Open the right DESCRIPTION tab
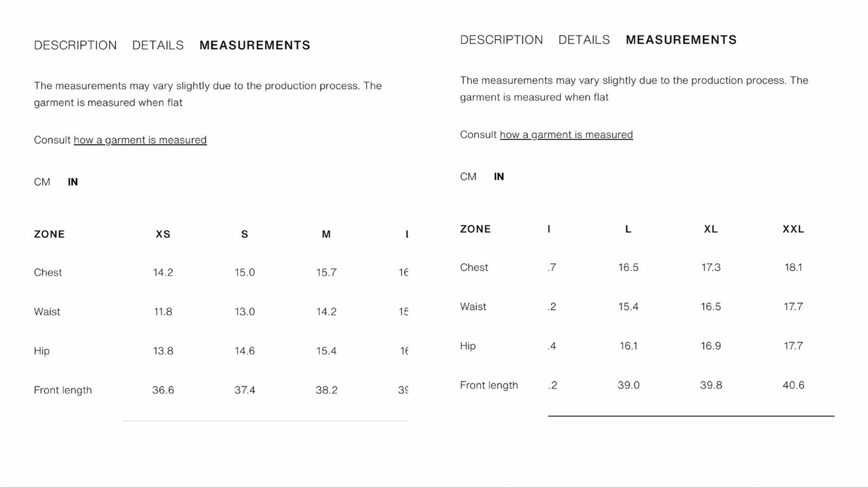Image resolution: width=868 pixels, height=488 pixels. pos(501,40)
